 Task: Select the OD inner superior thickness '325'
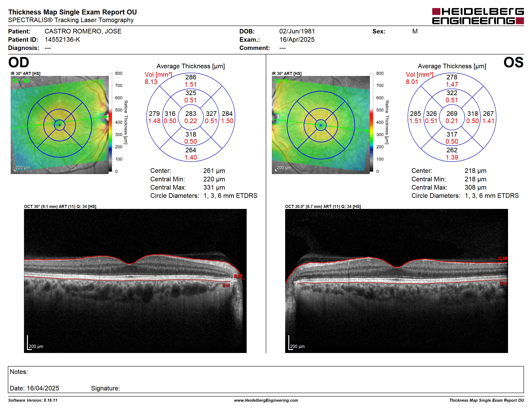point(191,93)
